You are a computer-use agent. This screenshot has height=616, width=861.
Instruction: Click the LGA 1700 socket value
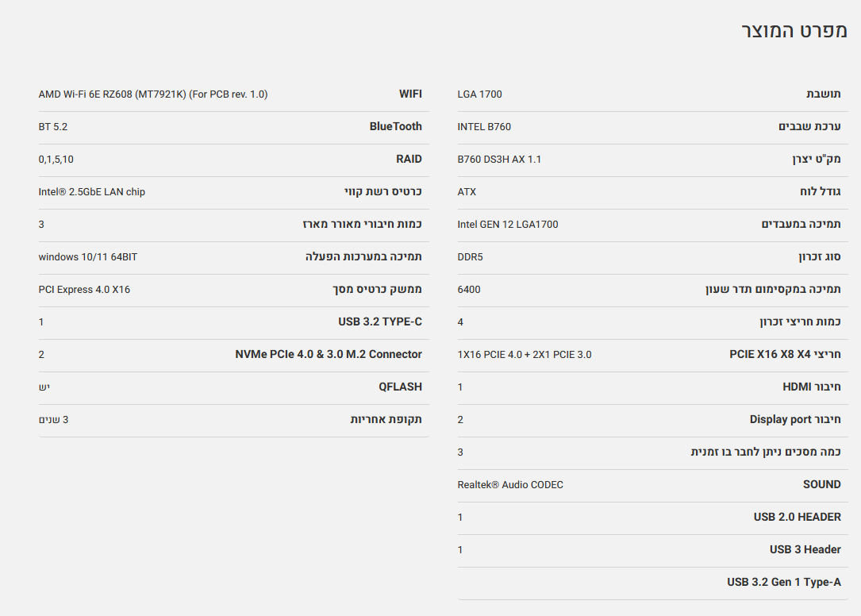(480, 94)
